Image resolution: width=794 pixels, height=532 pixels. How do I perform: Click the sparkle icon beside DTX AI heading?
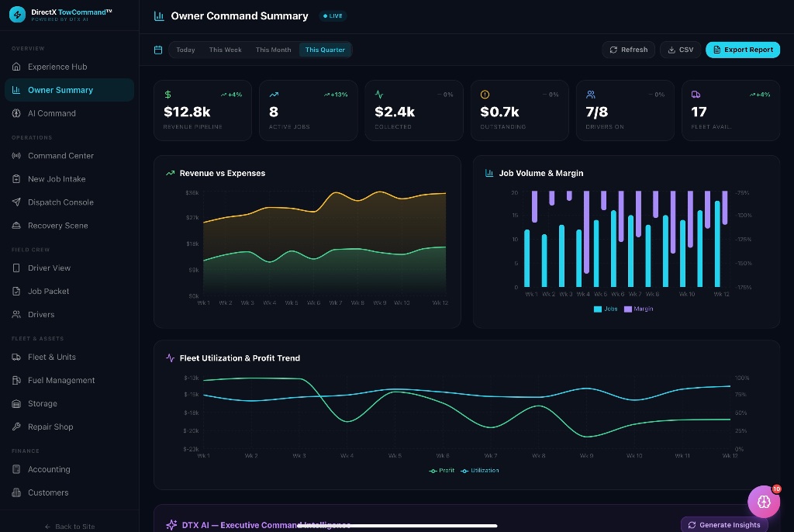[171, 524]
